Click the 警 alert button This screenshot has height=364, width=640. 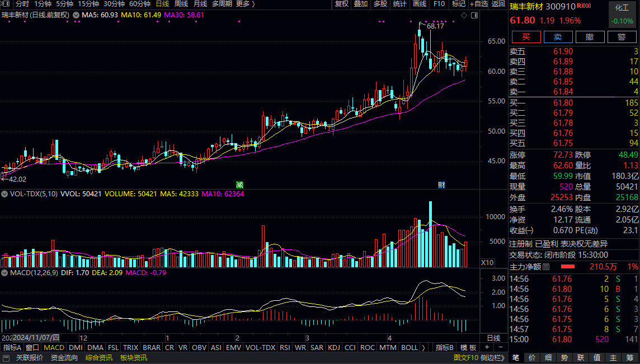pyautogui.click(x=622, y=37)
